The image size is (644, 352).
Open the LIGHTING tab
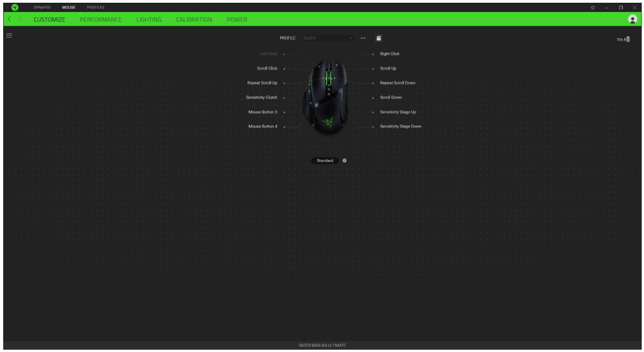pyautogui.click(x=149, y=20)
